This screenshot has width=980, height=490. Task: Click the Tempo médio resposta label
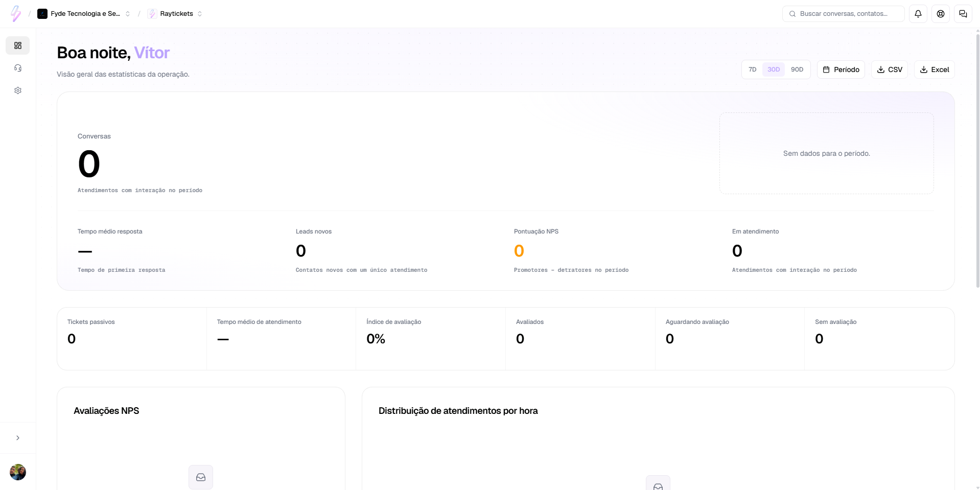110,231
